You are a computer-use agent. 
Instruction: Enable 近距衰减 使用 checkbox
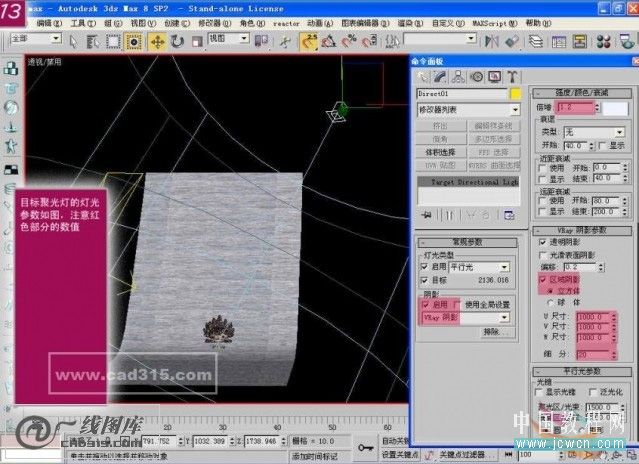coord(542,168)
